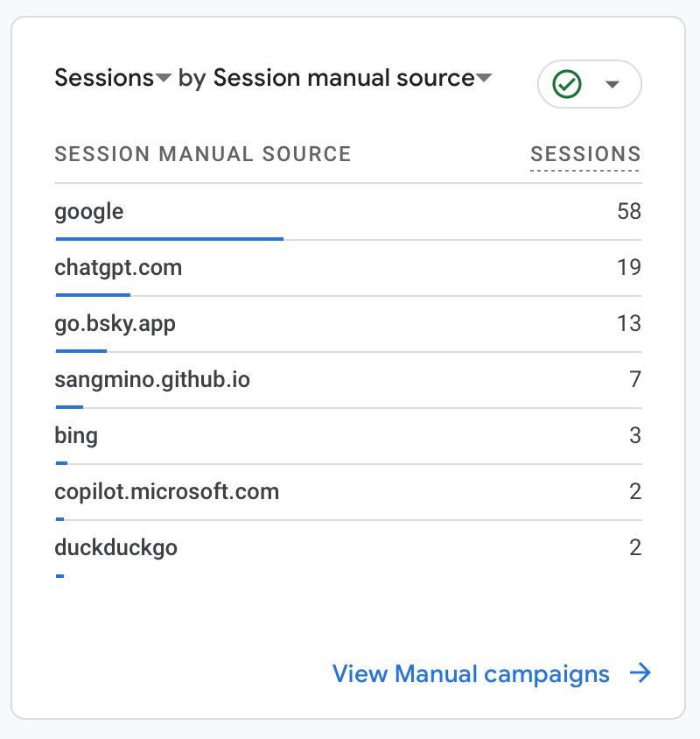Click the arrow icon beside View Manual campaigns
Image resolution: width=700 pixels, height=739 pixels.
(641, 673)
